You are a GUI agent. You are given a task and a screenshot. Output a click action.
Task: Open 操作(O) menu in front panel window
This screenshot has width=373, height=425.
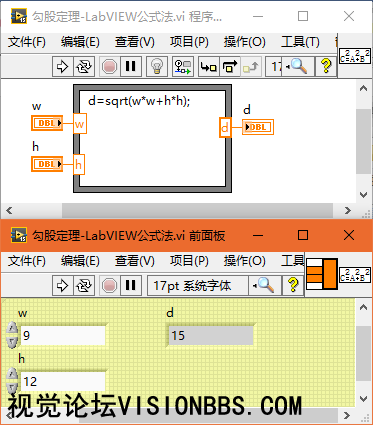tap(244, 261)
